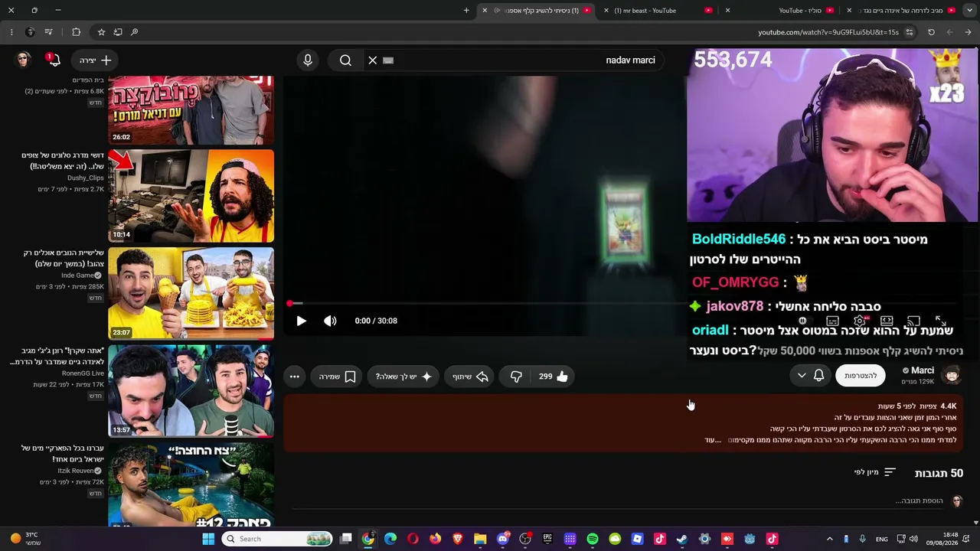The image size is (980, 551).
Task: Open the notification bell dropdown for Marci
Action: tap(810, 376)
